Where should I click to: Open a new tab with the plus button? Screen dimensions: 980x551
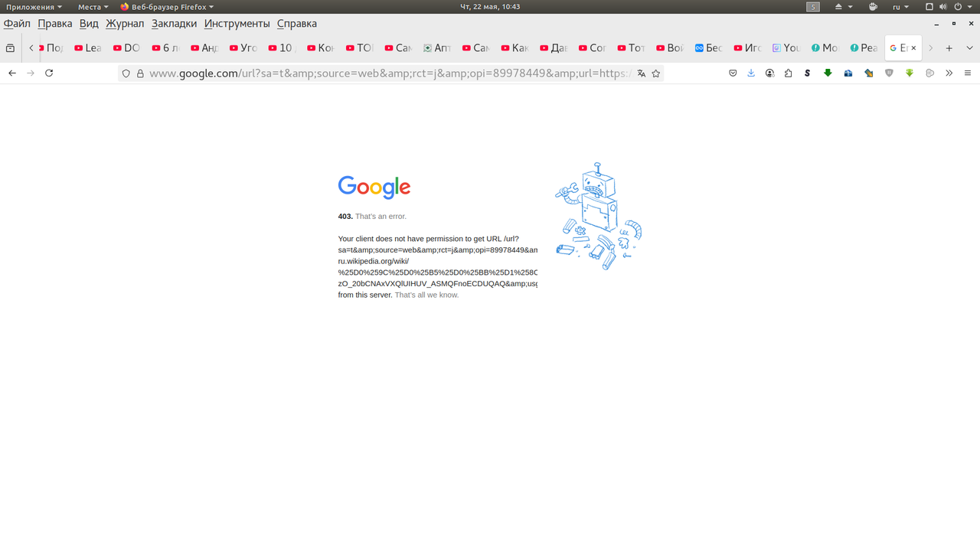tap(949, 47)
